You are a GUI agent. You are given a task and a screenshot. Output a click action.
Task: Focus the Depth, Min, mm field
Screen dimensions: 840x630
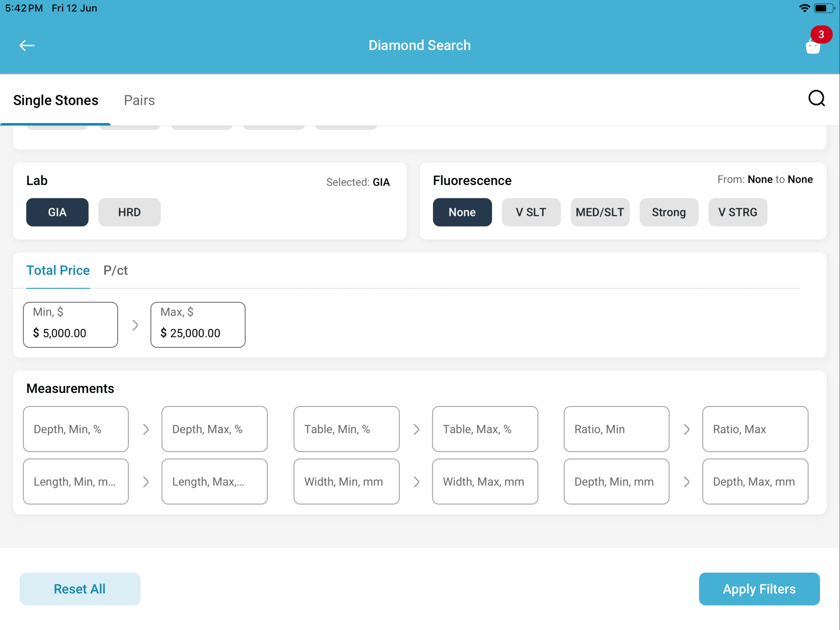[x=616, y=481]
